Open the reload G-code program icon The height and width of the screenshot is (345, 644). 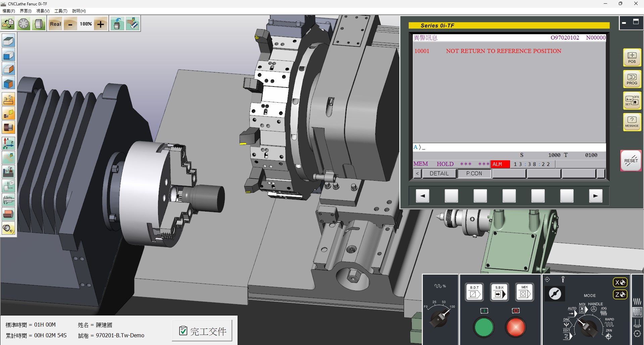(x=8, y=24)
